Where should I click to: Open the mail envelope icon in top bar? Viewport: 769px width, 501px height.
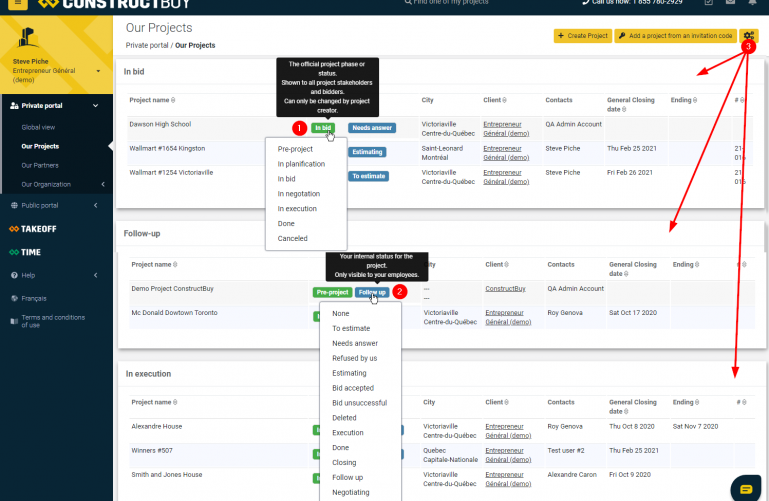pos(730,2)
